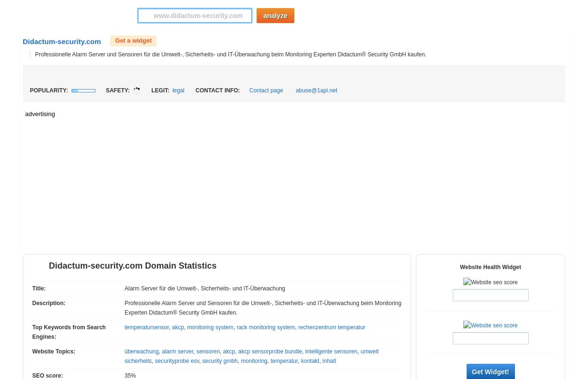Click the site description line below the title
Viewport: 588px width, 379px height.
[x=230, y=54]
